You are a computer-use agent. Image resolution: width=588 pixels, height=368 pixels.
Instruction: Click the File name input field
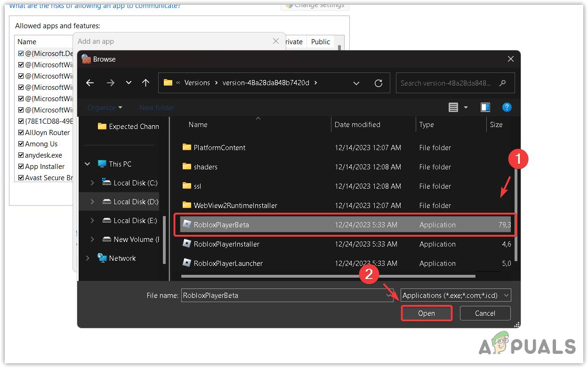click(x=282, y=296)
